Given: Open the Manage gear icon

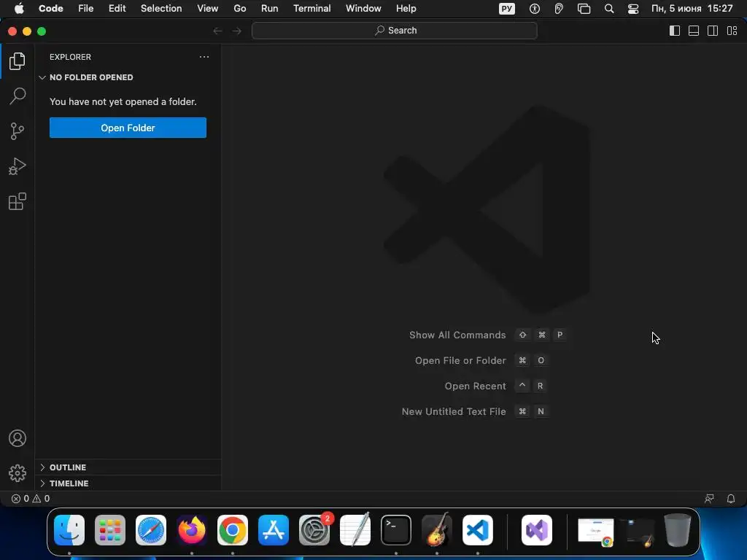Looking at the screenshot, I should [x=18, y=472].
